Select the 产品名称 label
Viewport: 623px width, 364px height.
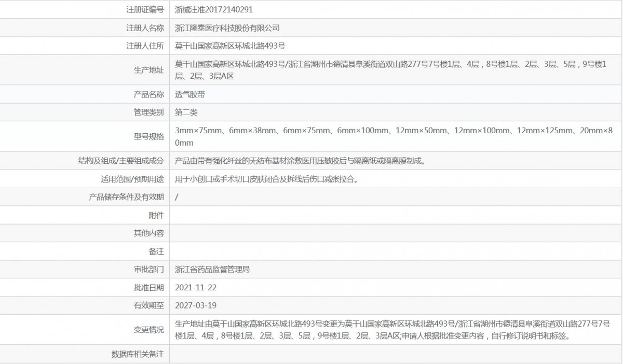(x=148, y=94)
